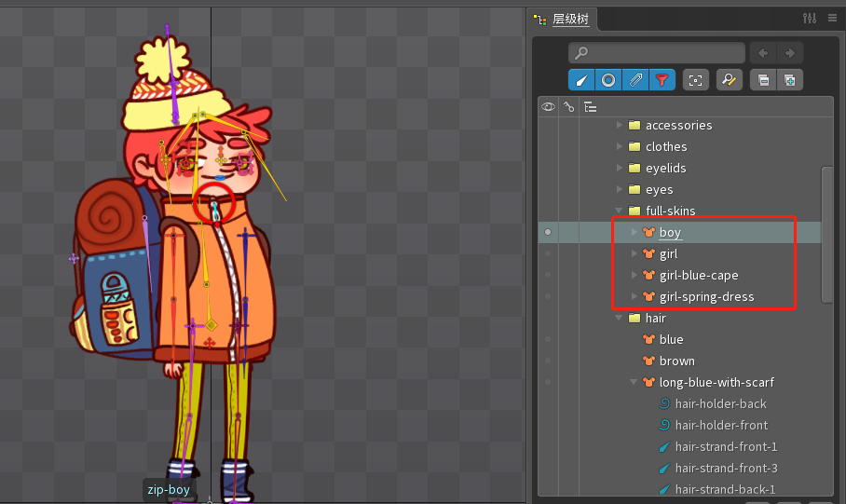Open the panel hamburger menu
This screenshot has width=846, height=504.
[830, 19]
